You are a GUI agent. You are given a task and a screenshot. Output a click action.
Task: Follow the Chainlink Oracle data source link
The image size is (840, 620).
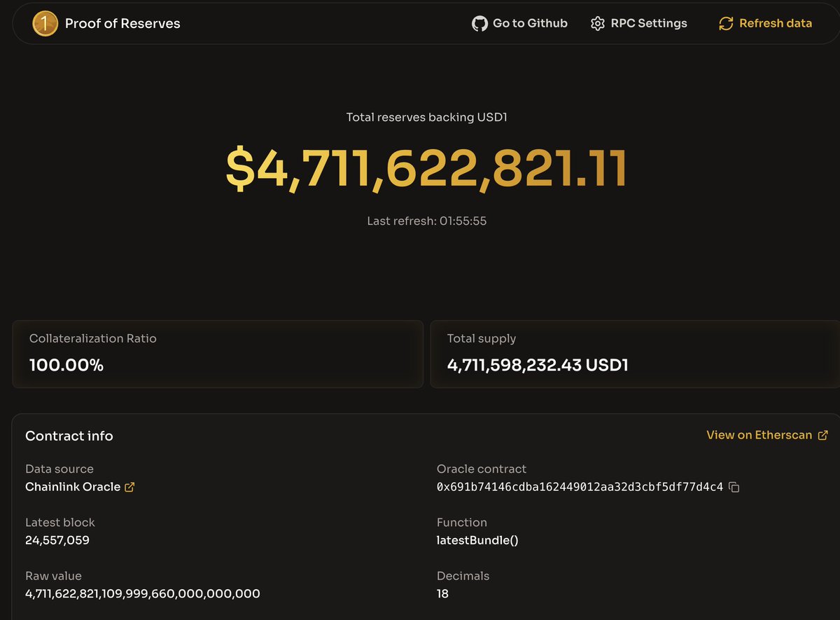73,487
